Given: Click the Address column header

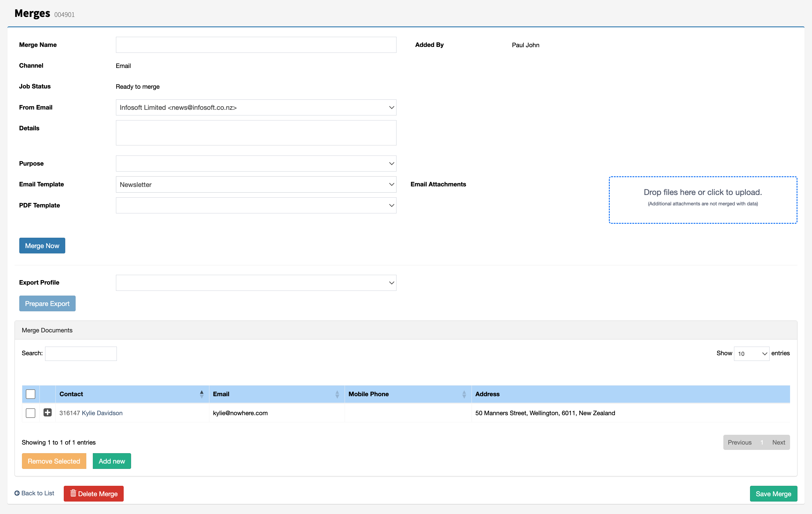Looking at the screenshot, I should click(x=631, y=394).
